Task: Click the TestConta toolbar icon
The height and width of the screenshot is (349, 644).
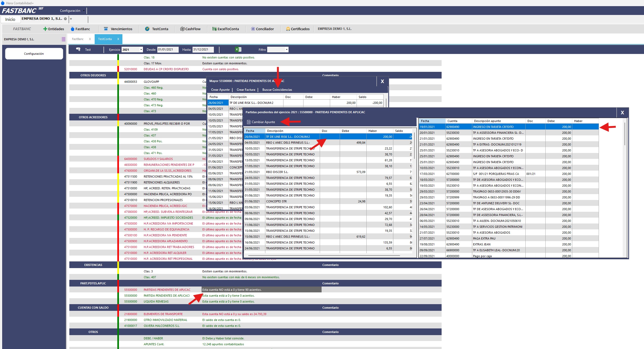Action: pyautogui.click(x=147, y=29)
